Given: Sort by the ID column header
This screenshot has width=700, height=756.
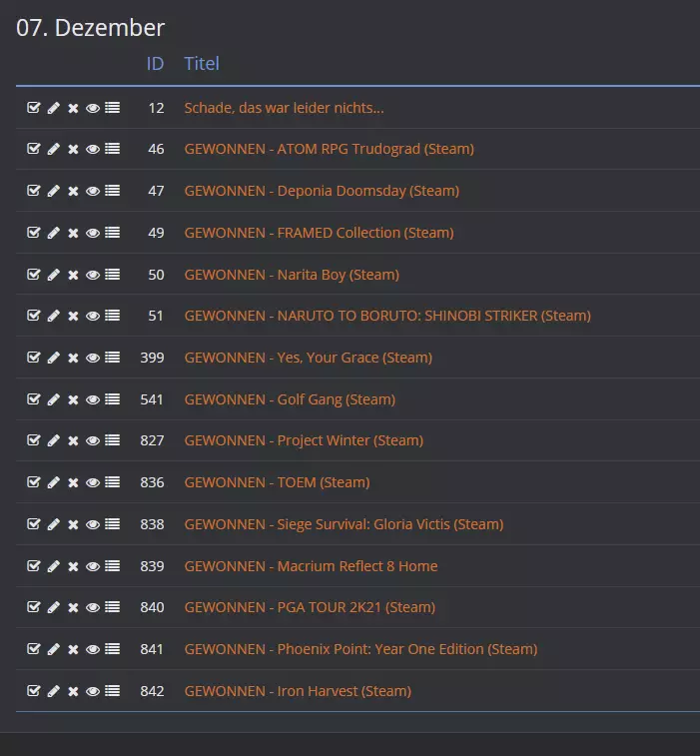Looking at the screenshot, I should [155, 64].
